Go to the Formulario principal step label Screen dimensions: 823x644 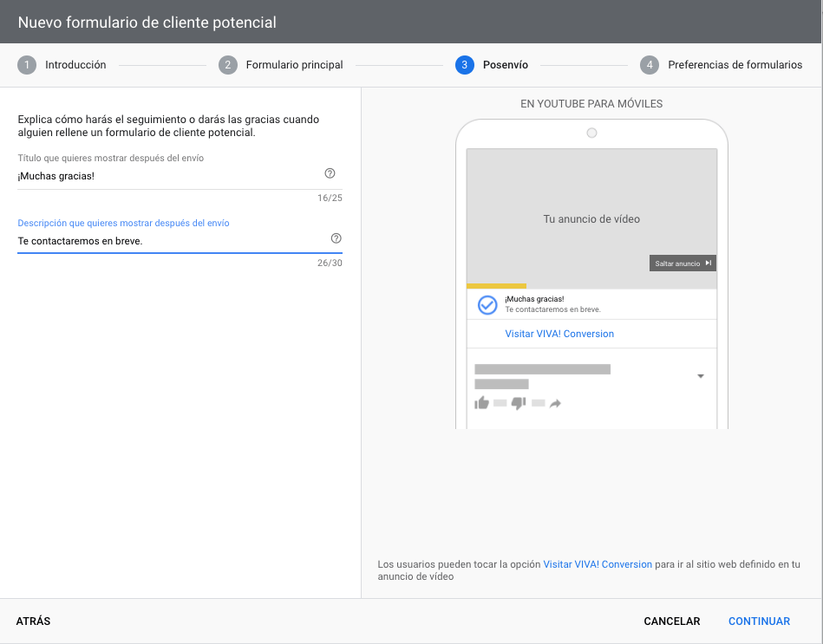[x=295, y=65]
